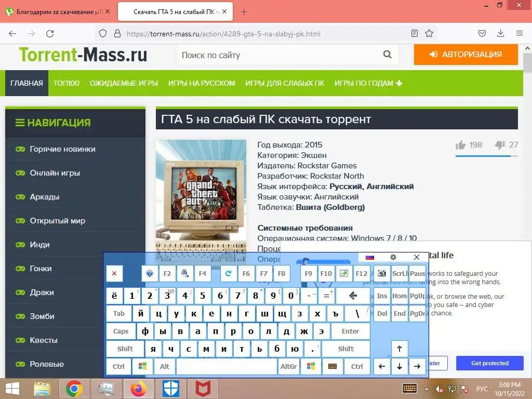Screen dimensions: 532x399
Task: Go back to previous page
Action: [12, 34]
